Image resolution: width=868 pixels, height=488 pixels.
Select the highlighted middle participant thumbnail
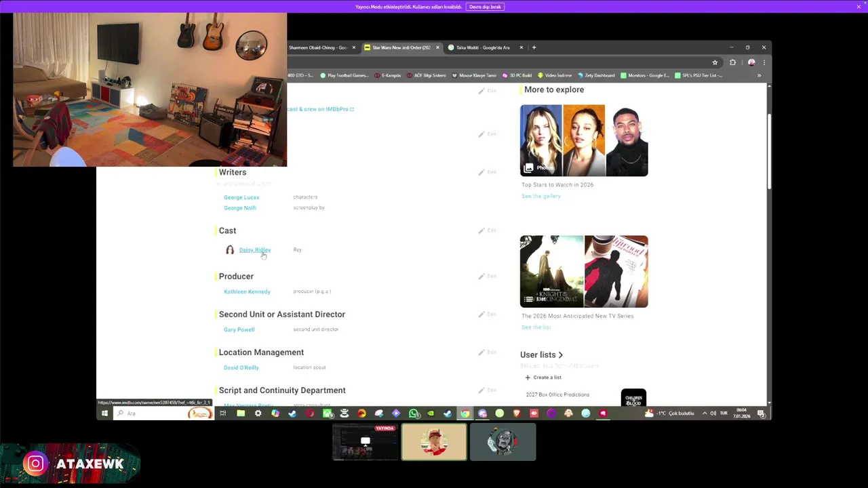click(x=434, y=442)
